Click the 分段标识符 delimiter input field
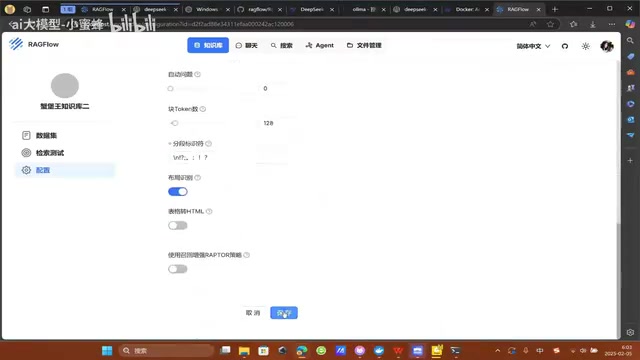This screenshot has height=360, width=640. [x=228, y=158]
